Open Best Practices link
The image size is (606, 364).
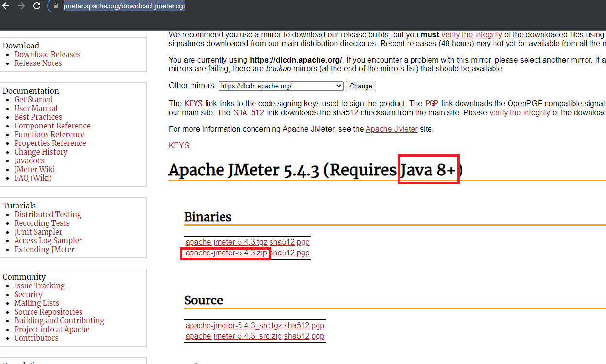pyautogui.click(x=38, y=117)
